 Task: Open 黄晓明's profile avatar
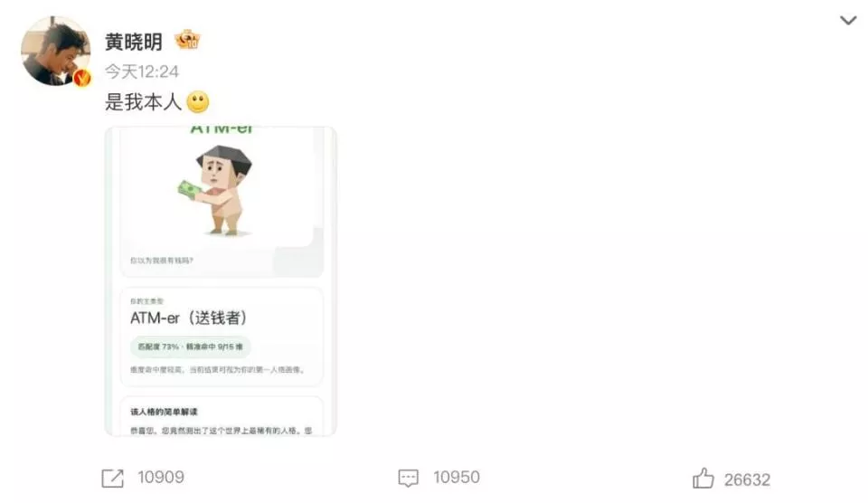click(56, 51)
